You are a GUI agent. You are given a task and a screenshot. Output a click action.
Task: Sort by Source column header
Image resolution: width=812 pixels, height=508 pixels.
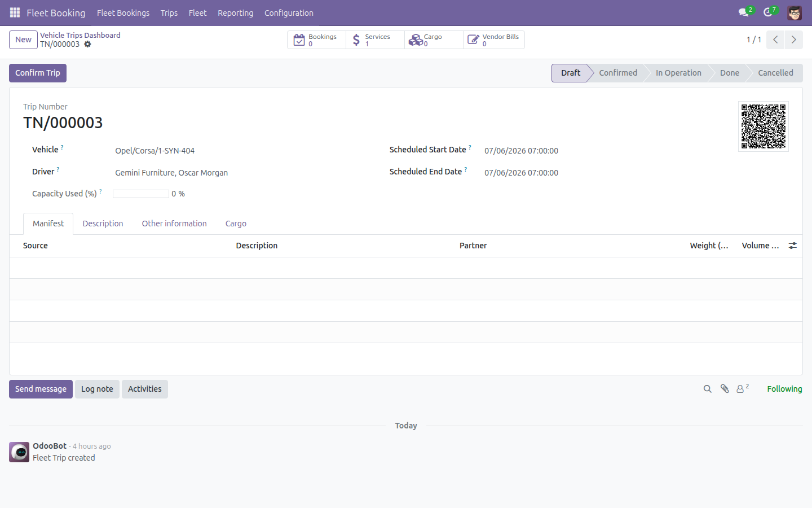36,246
